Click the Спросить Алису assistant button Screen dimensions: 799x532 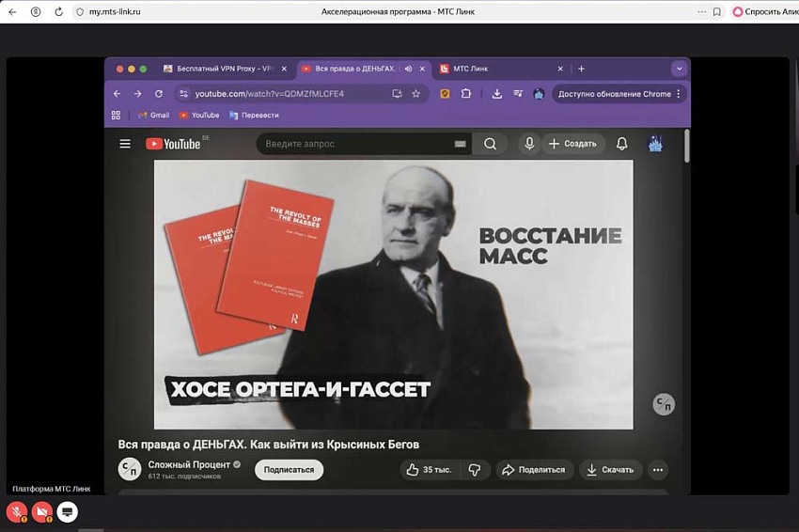click(764, 11)
